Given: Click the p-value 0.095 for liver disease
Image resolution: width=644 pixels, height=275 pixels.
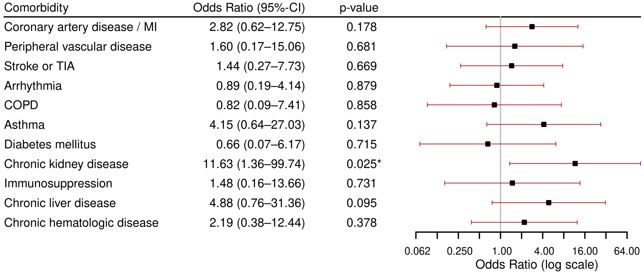Looking at the screenshot, I should (361, 203).
